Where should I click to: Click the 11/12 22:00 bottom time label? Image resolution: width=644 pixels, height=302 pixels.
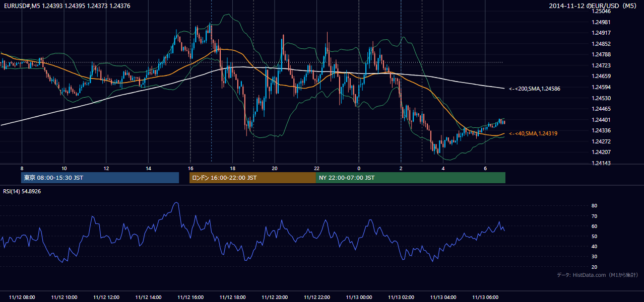pyautogui.click(x=317, y=297)
